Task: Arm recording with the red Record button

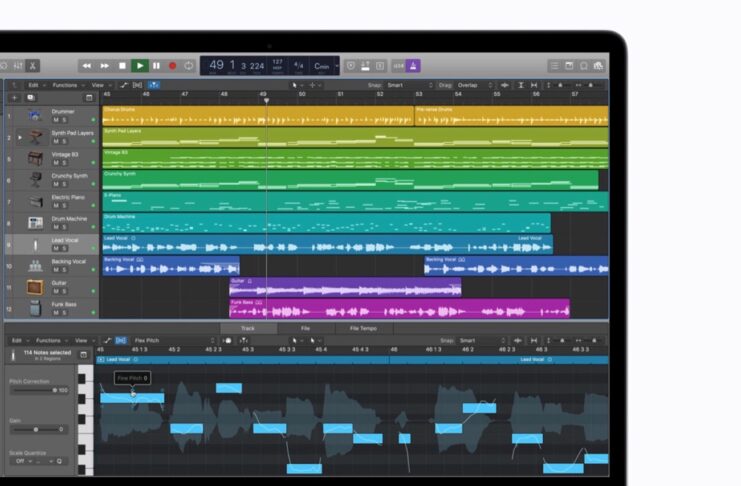Action: point(172,66)
